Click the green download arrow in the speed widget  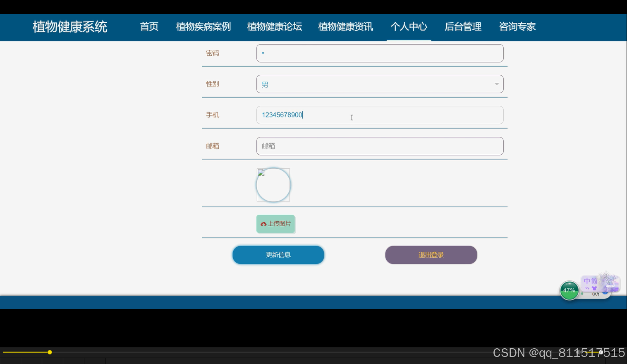pos(582,293)
